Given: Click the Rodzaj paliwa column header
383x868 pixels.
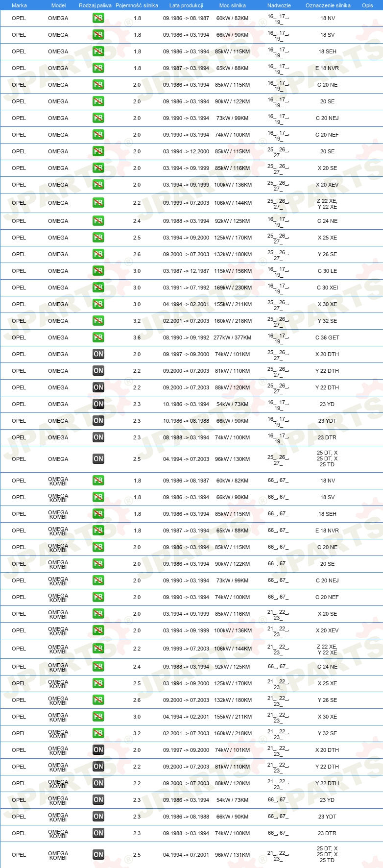Looking at the screenshot, I should click(95, 5).
